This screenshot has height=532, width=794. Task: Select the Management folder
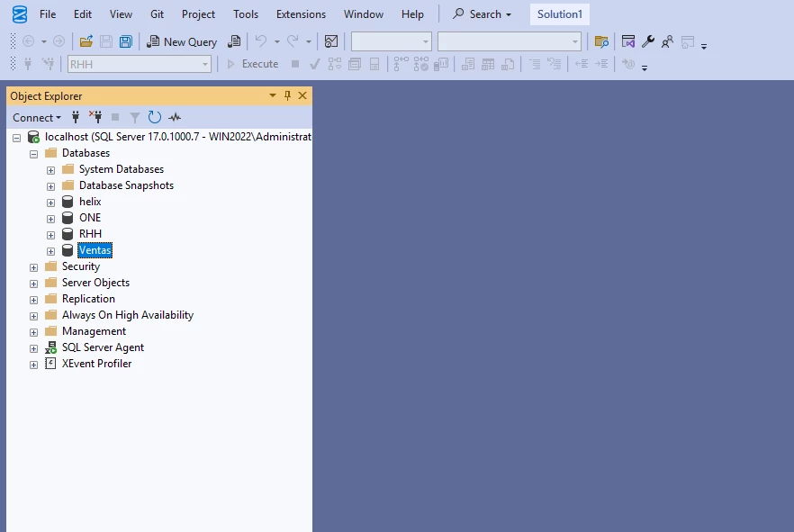94,331
